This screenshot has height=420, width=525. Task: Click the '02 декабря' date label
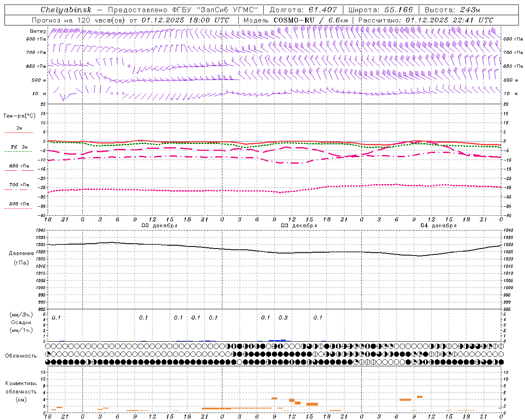pyautogui.click(x=160, y=226)
